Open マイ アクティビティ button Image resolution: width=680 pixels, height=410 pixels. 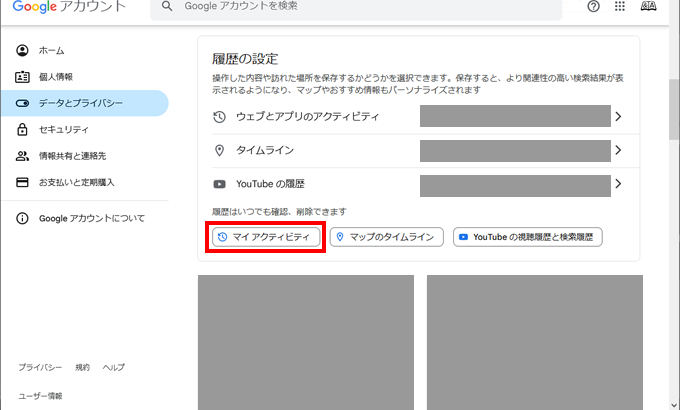coord(266,237)
